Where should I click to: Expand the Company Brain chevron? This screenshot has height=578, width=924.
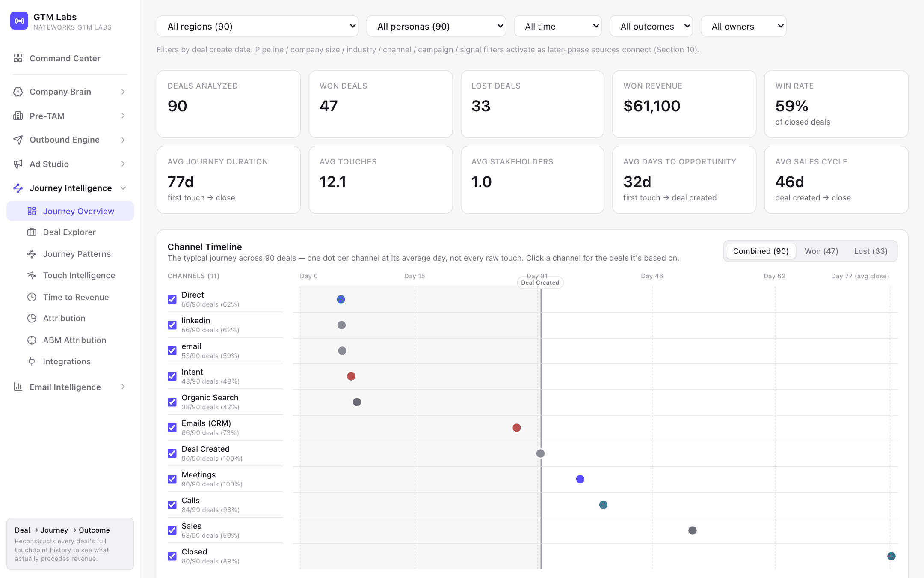(123, 92)
